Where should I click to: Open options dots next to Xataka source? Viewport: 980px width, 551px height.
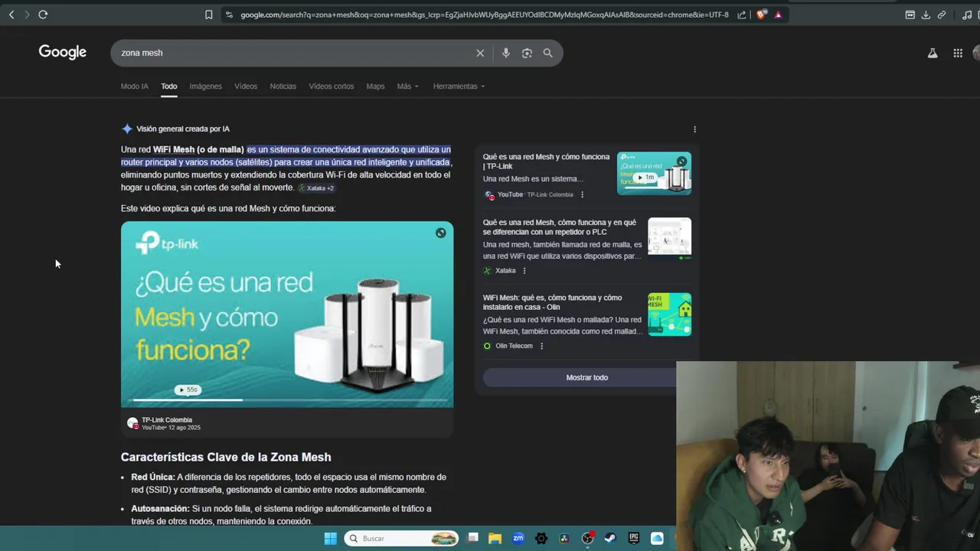[524, 270]
